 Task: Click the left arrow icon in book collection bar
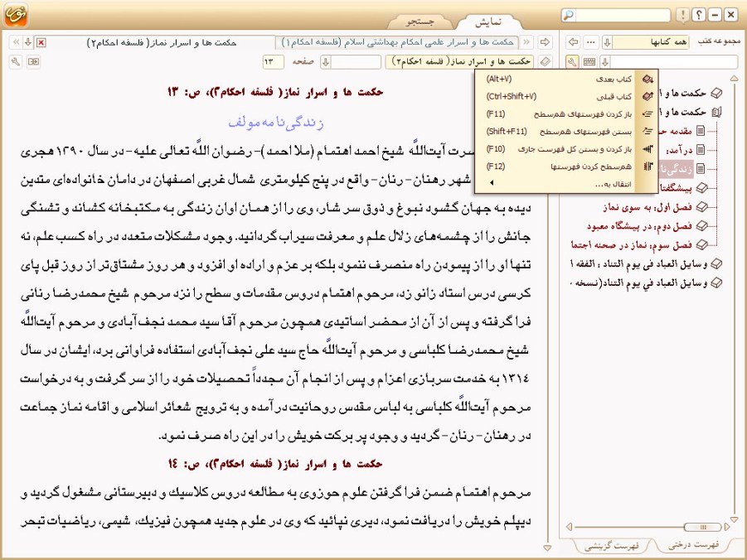click(573, 42)
